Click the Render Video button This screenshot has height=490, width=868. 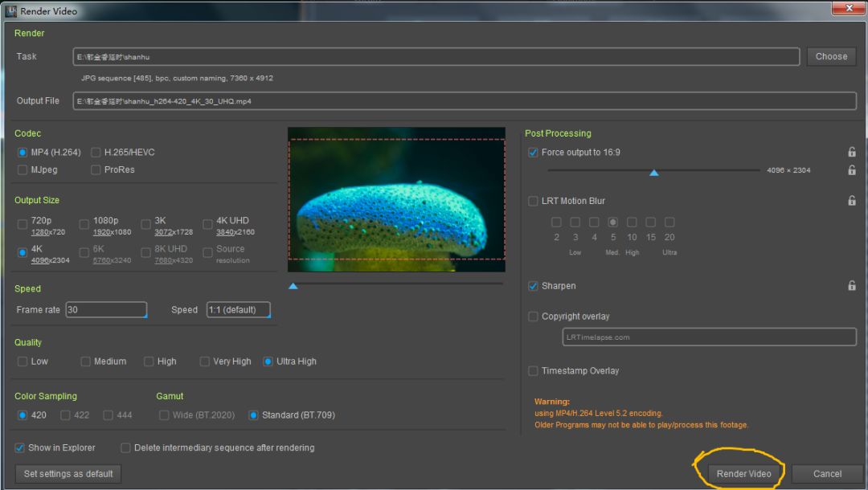[x=743, y=473]
